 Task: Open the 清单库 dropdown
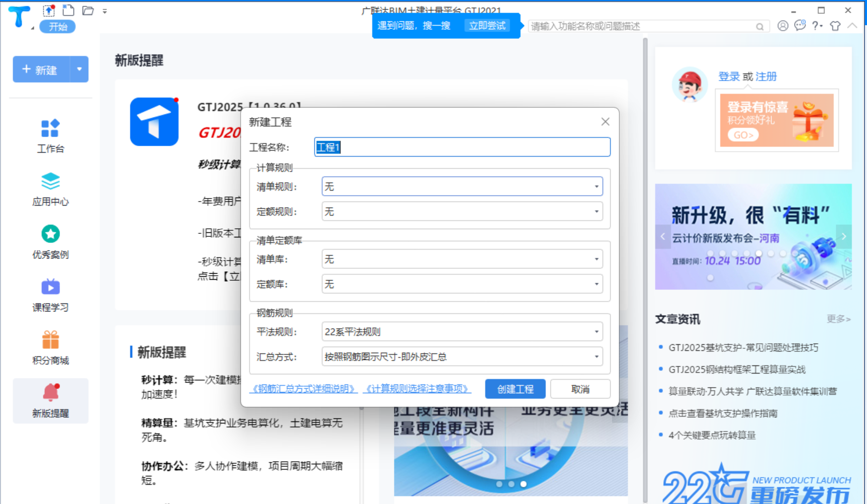pyautogui.click(x=462, y=259)
